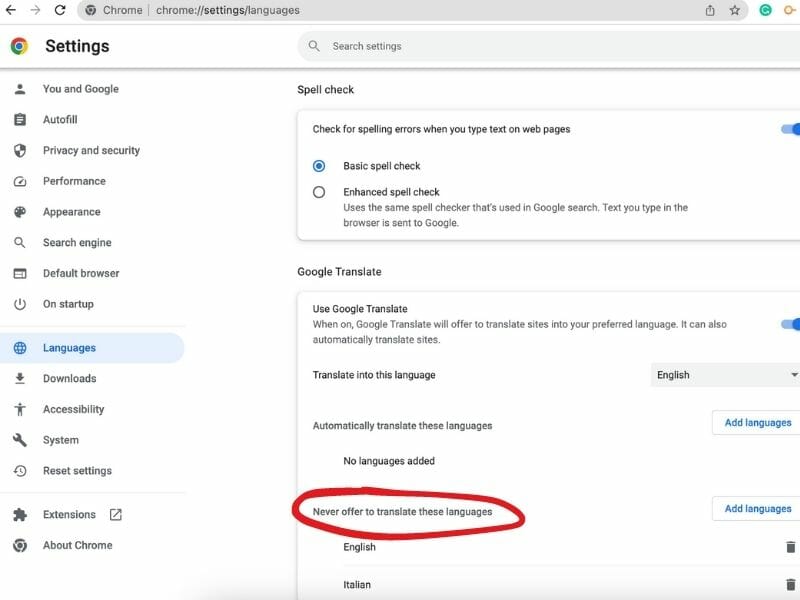Screen dimensions: 800x600
Task: Click the bookmark star icon
Action: 735,10
